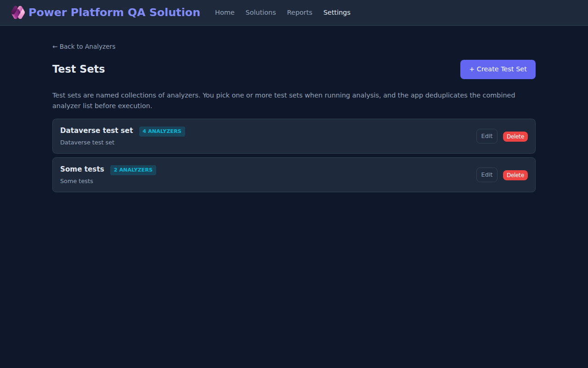Screen dimensions: 588x368
Task: Click the Some tests description subtitle
Action: click(77, 181)
